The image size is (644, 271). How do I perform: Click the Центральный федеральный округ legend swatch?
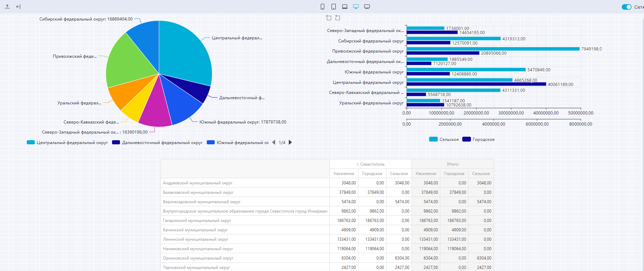(31, 143)
